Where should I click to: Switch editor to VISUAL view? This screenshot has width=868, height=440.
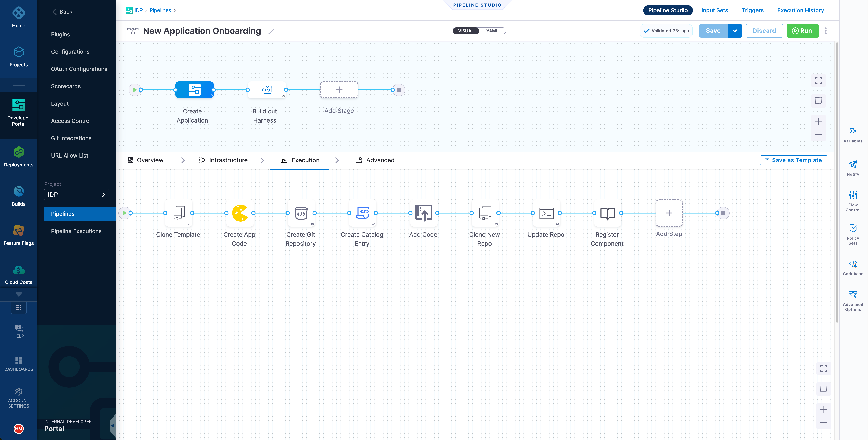point(466,31)
